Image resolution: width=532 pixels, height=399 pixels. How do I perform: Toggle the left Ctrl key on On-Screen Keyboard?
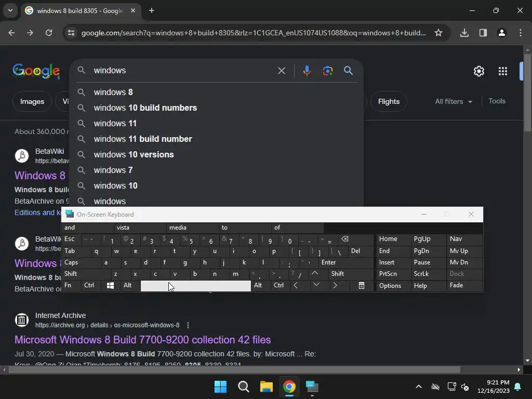click(x=91, y=286)
